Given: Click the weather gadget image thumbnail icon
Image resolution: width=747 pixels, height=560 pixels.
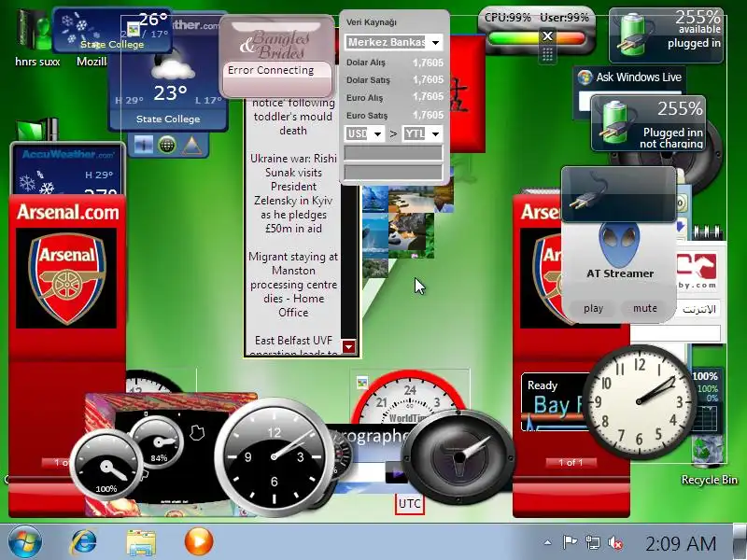Looking at the screenshot, I should (144, 145).
